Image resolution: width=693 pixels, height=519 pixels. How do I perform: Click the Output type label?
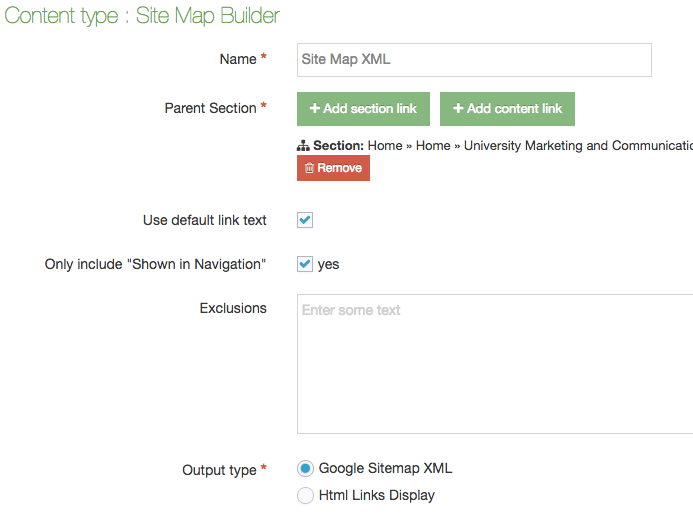(x=219, y=470)
